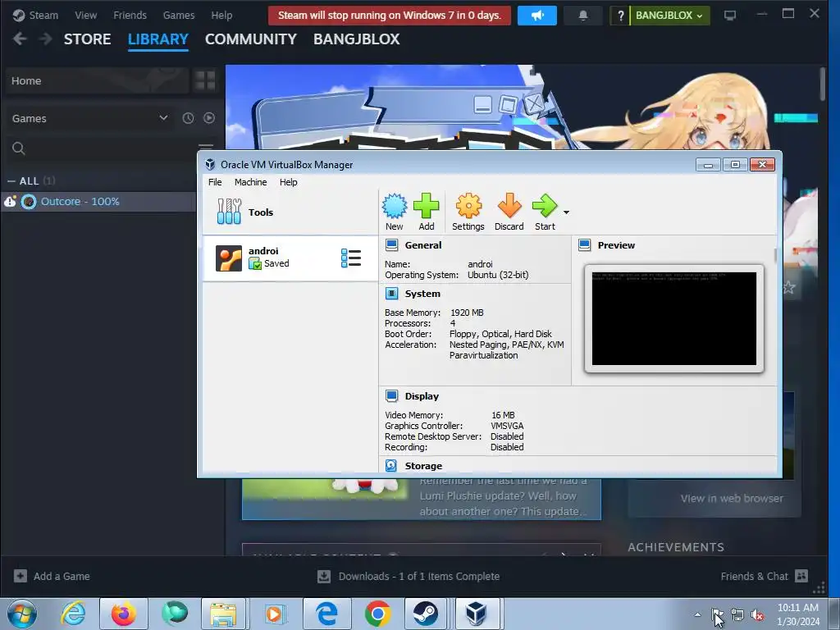Click the General section header

pyautogui.click(x=423, y=245)
